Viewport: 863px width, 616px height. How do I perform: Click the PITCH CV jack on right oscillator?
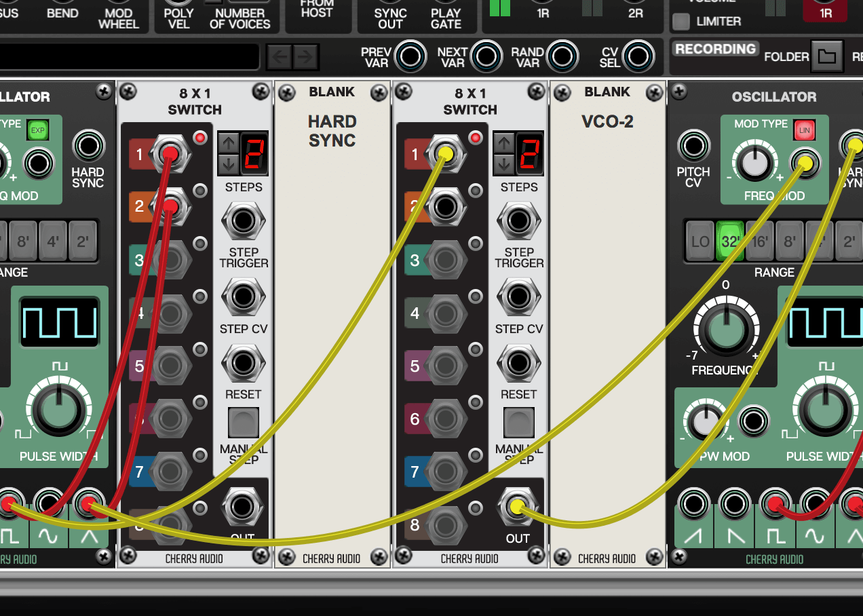(693, 146)
